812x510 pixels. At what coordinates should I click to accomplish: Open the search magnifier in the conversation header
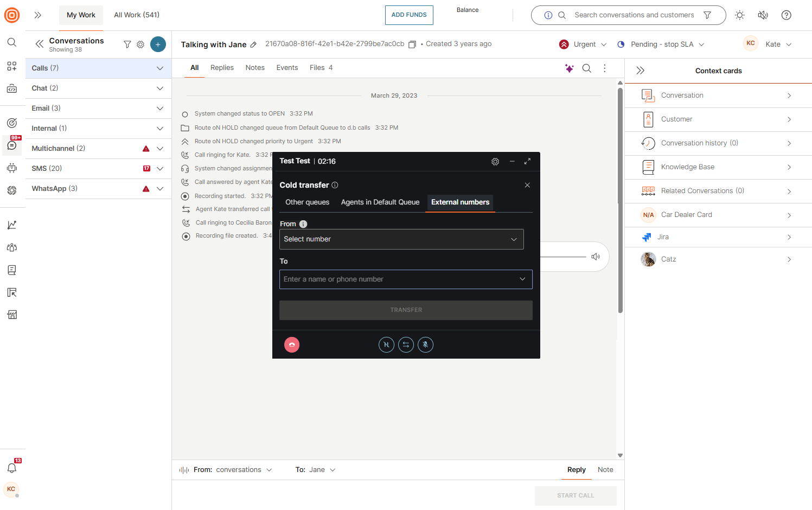pyautogui.click(x=587, y=68)
